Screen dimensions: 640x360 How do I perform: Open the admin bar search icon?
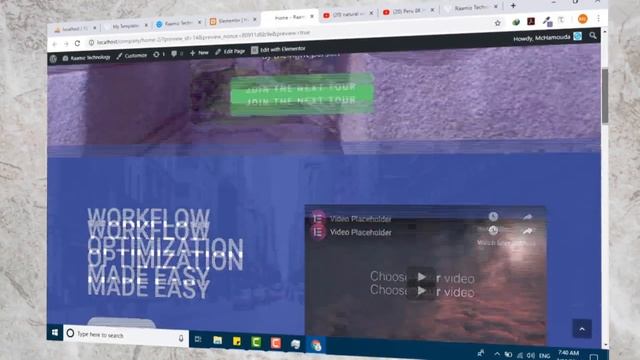tap(593, 36)
